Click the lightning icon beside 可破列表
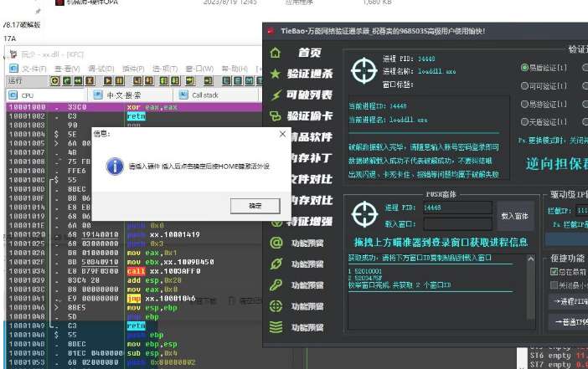Viewport: 588px width, 369px height. pyautogui.click(x=275, y=95)
